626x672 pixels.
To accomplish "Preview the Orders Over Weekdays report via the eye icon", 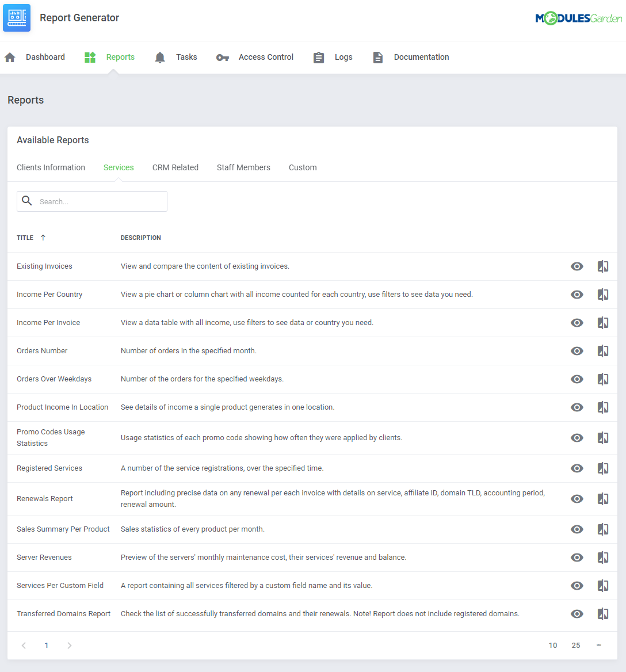I will point(577,379).
